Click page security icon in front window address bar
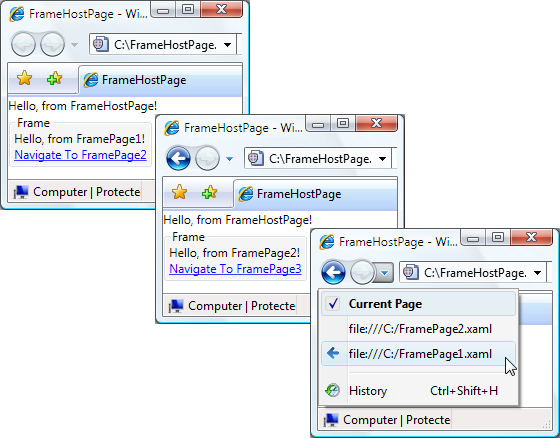Viewport: 560px width, 438px height. (410, 273)
